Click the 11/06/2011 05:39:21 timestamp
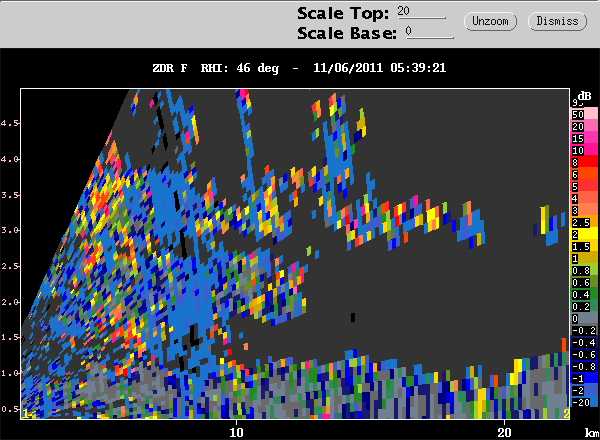The width and height of the screenshot is (600, 440). 380,68
